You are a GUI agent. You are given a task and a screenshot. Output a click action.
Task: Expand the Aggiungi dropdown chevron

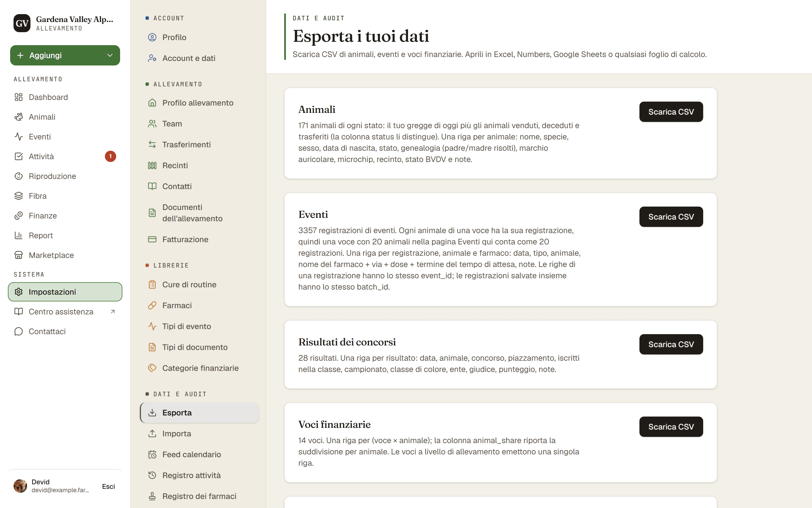click(110, 55)
